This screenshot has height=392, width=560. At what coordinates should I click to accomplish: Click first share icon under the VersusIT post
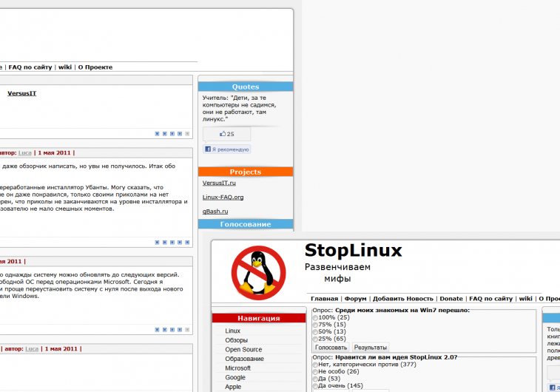pos(158,134)
